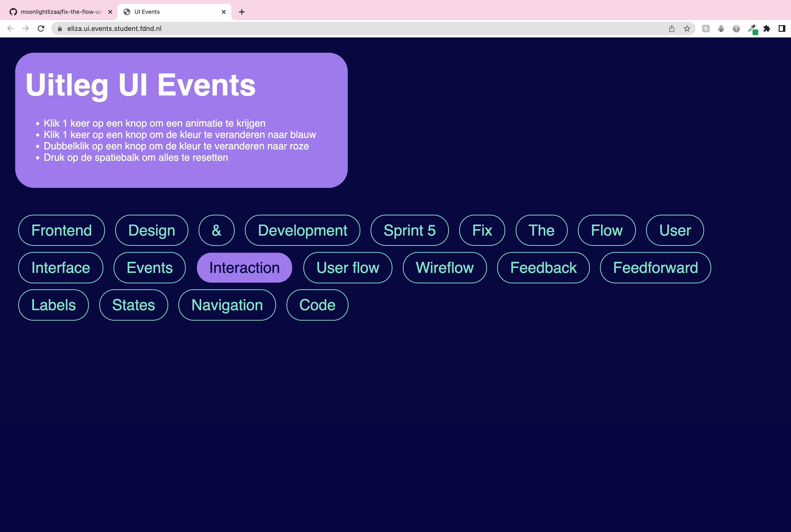Screen dimensions: 791x532
Task: Click the User button
Action: point(675,230)
